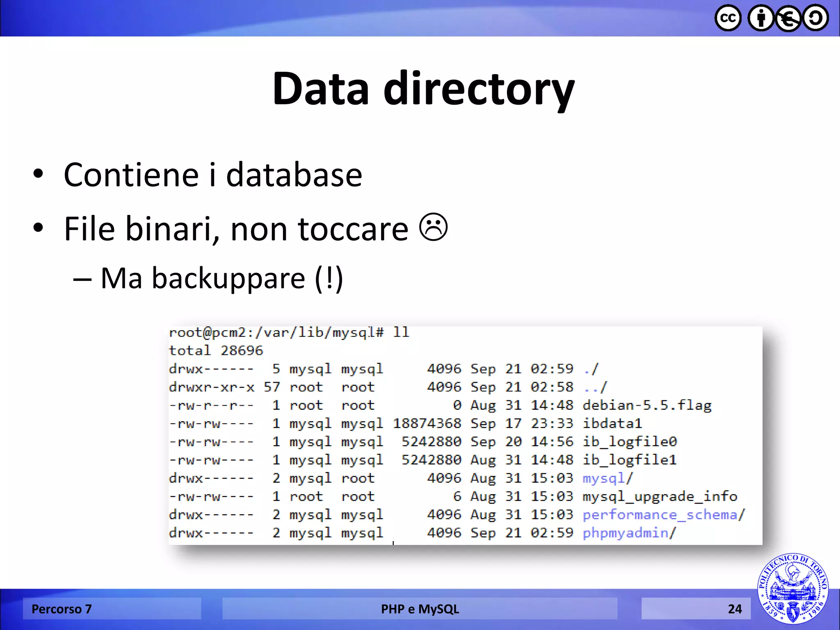Click the 'root@pcm2:/var/lib/mysql# ll' prompt line
Image resolution: width=840 pixels, height=630 pixels.
(289, 333)
